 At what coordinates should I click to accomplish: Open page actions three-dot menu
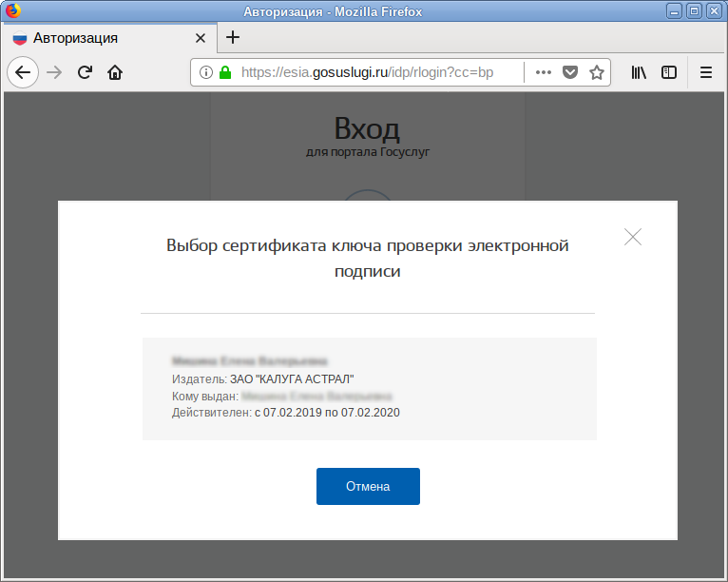(544, 72)
